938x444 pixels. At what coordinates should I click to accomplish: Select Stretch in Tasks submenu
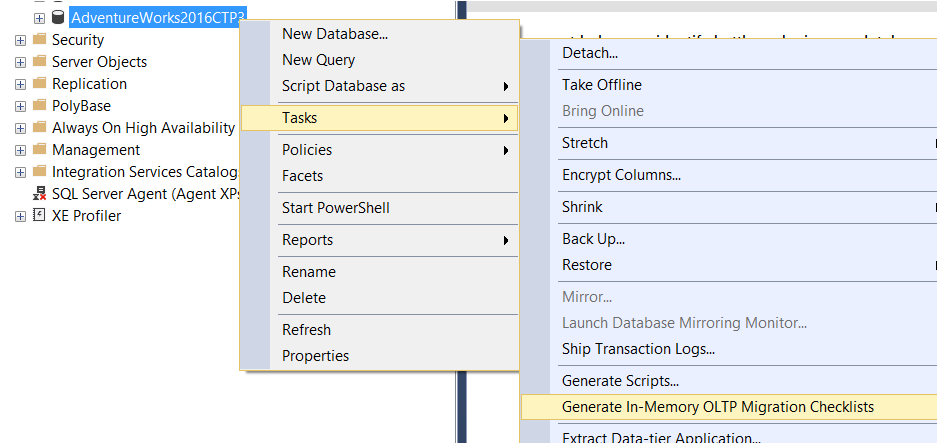[x=729, y=143]
